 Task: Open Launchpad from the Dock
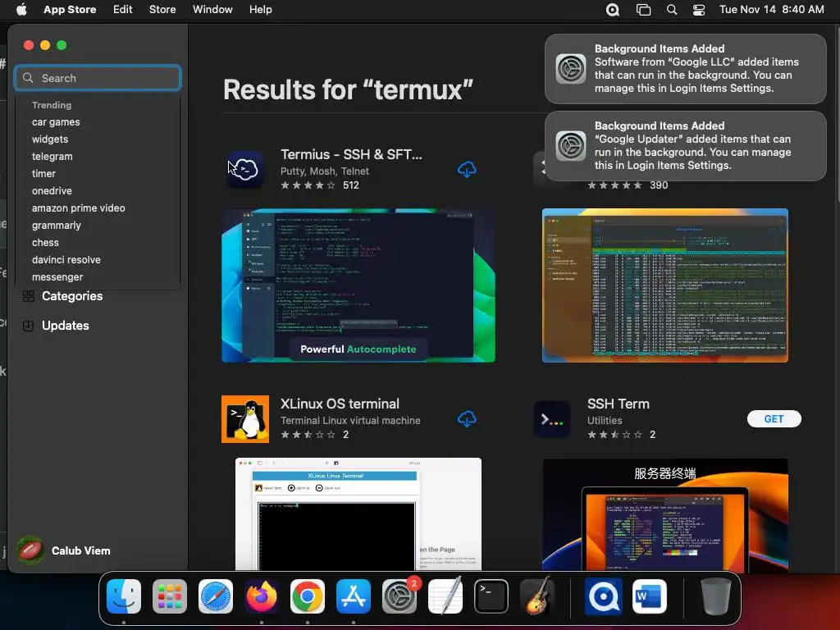tap(170, 596)
